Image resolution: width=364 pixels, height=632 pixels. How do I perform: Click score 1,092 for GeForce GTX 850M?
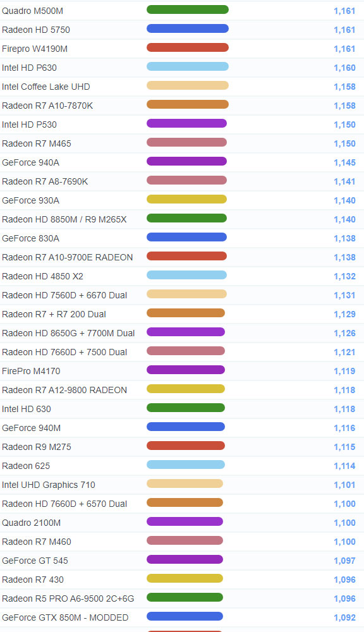[x=344, y=617]
